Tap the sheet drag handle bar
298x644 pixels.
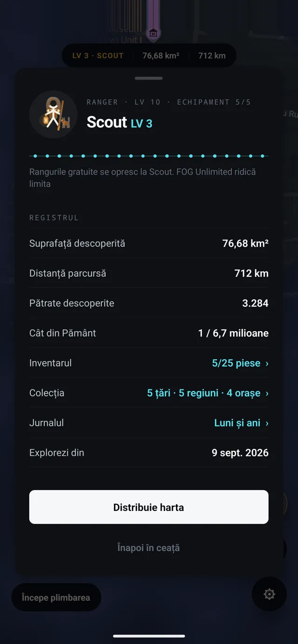tap(149, 78)
